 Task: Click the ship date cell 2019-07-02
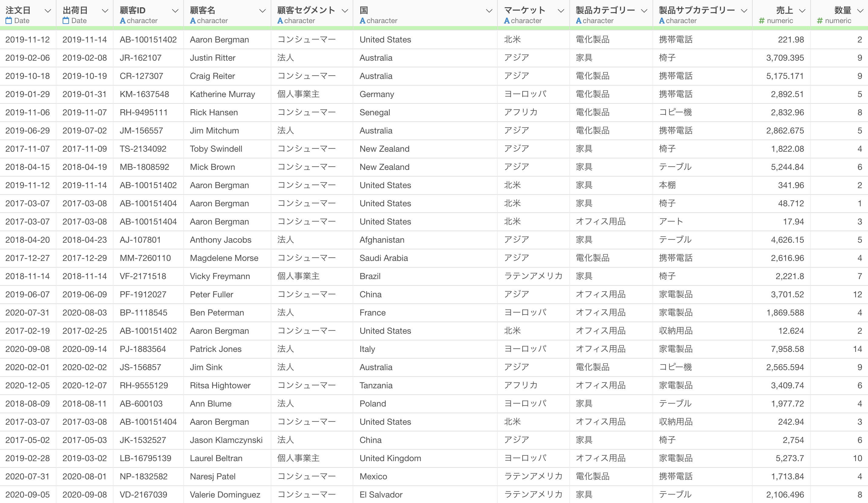coord(85,131)
